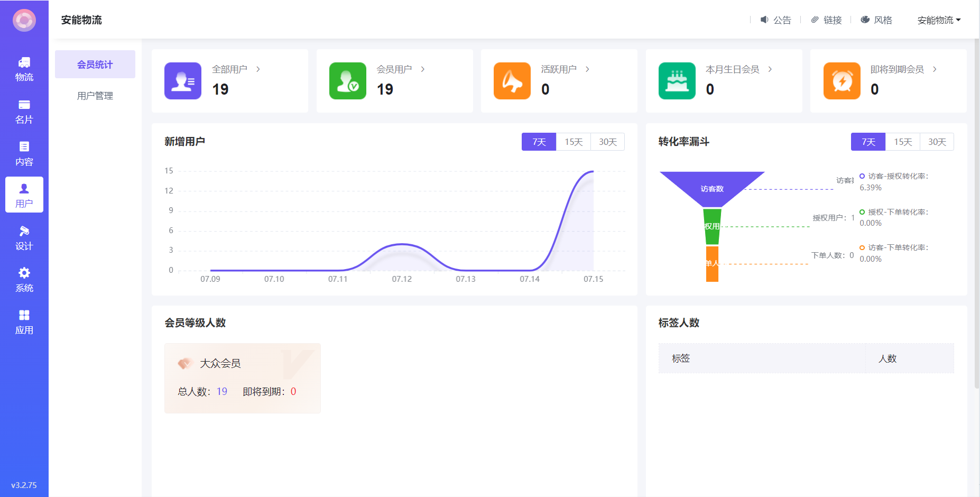
Task: Select 用户管理 in the submenu
Action: tap(95, 96)
